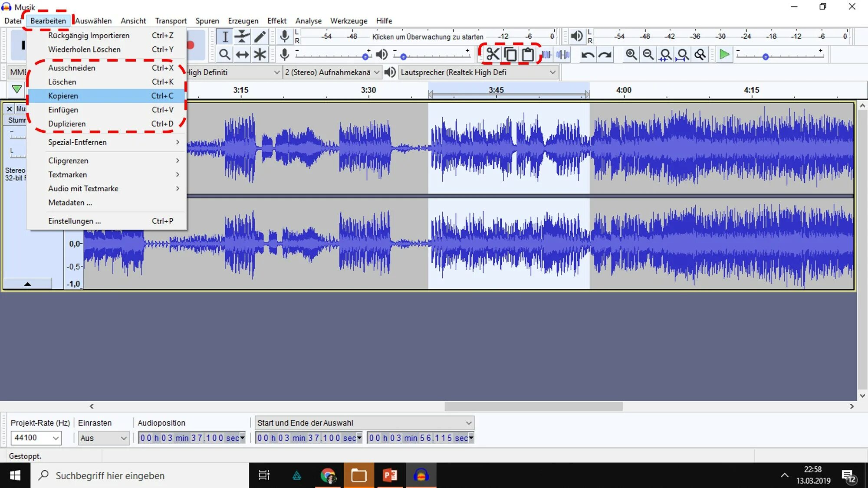Click the playback volume slider handle
The image size is (868, 488).
(403, 57)
